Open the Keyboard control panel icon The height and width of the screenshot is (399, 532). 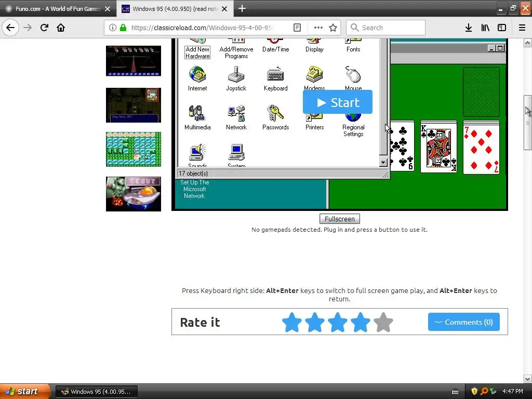[275, 79]
